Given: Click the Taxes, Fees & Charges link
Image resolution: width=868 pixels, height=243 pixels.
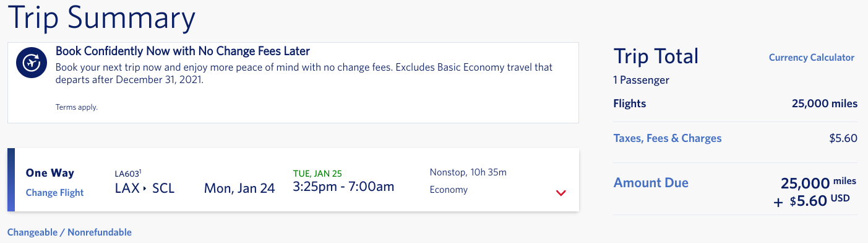Looking at the screenshot, I should (668, 138).
